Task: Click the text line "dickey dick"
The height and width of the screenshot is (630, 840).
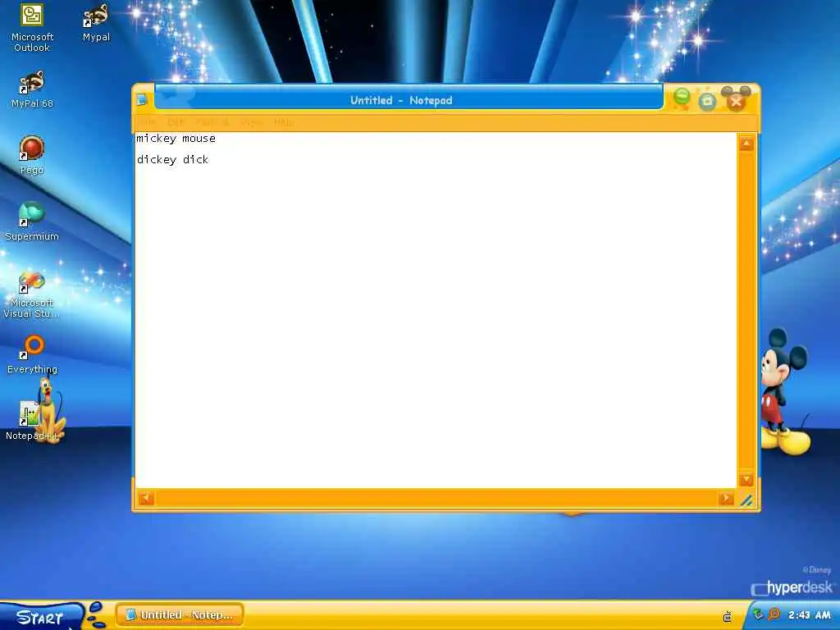Action: pos(172,160)
